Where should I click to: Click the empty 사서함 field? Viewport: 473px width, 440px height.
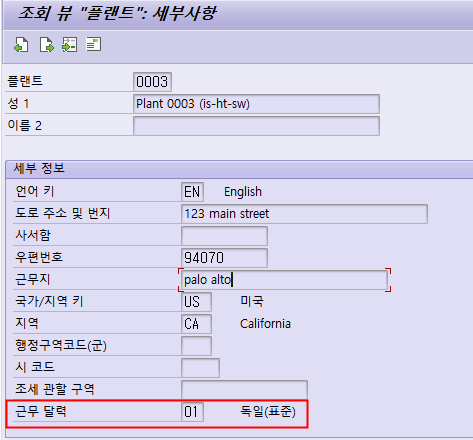pyautogui.click(x=224, y=236)
